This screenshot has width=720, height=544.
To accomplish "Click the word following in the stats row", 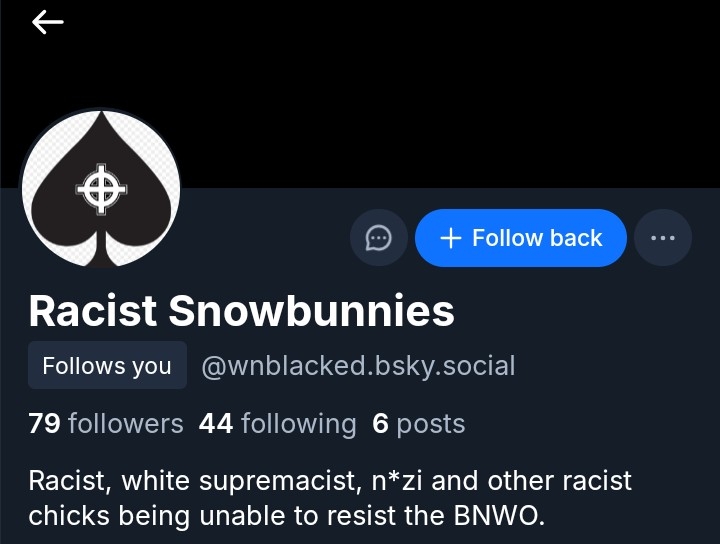I will click(x=298, y=424).
